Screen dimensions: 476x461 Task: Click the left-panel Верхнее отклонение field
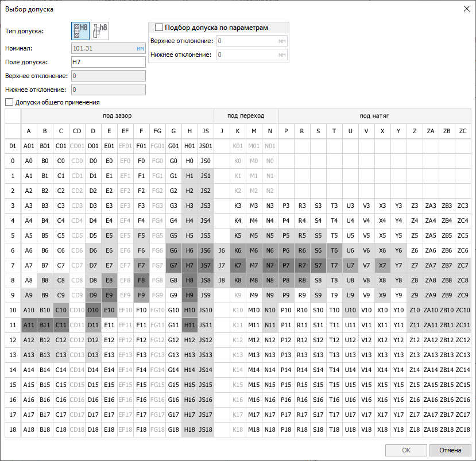(x=108, y=76)
